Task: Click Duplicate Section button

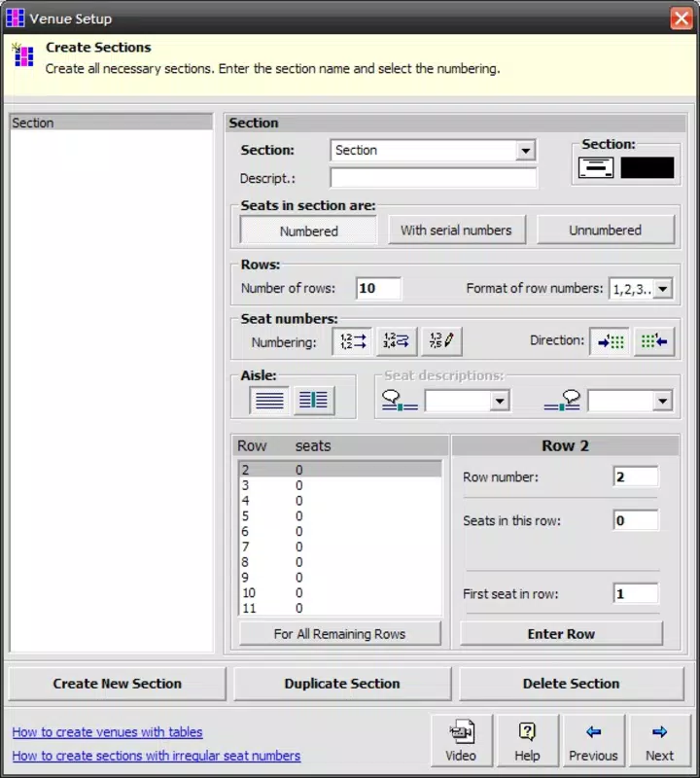Action: (x=342, y=684)
